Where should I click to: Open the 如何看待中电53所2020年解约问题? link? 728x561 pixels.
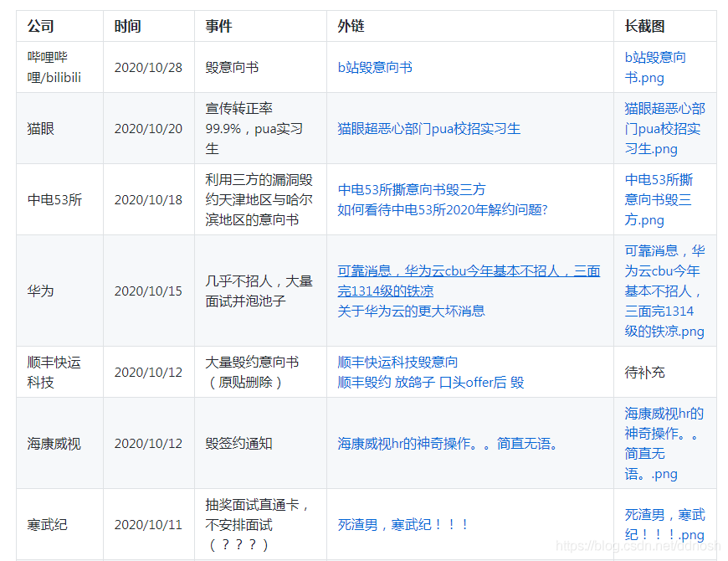[443, 210]
